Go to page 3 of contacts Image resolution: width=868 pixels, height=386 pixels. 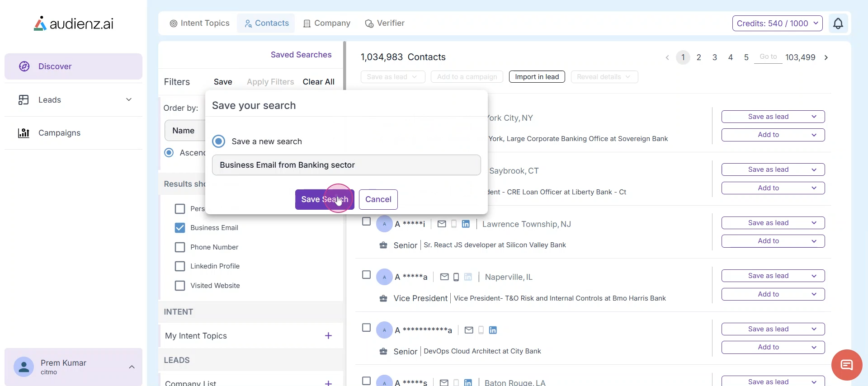click(715, 57)
